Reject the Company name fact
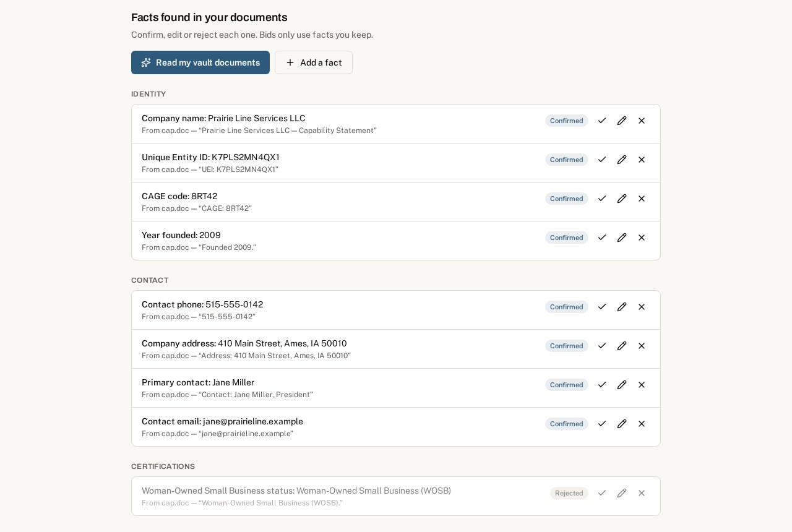Image resolution: width=792 pixels, height=532 pixels. coord(642,121)
